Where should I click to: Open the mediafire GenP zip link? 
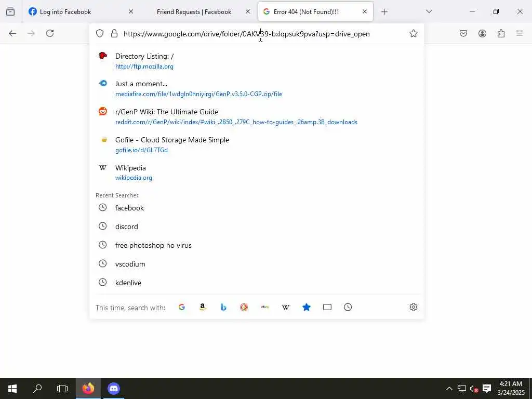click(257, 89)
